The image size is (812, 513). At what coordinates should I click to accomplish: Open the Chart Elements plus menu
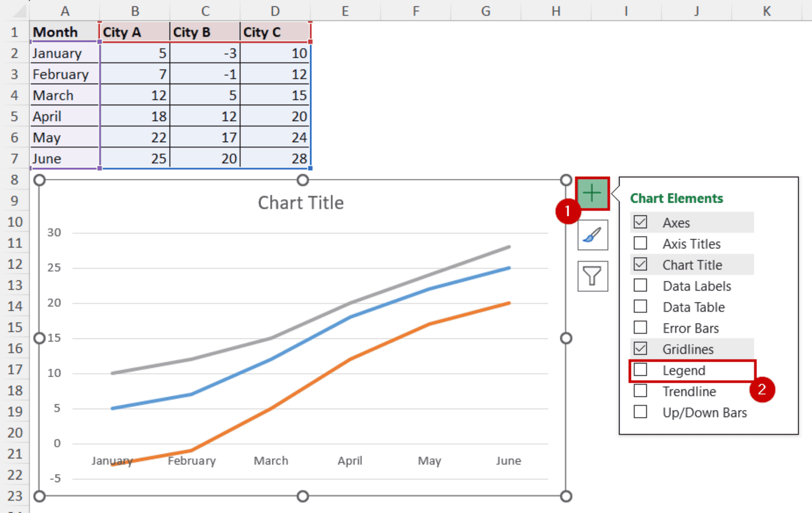(x=592, y=193)
